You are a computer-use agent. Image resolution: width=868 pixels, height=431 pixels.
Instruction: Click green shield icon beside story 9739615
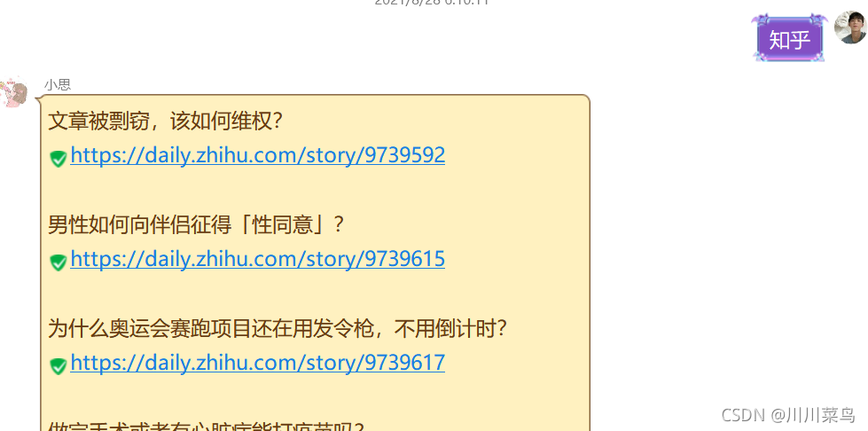coord(59,262)
